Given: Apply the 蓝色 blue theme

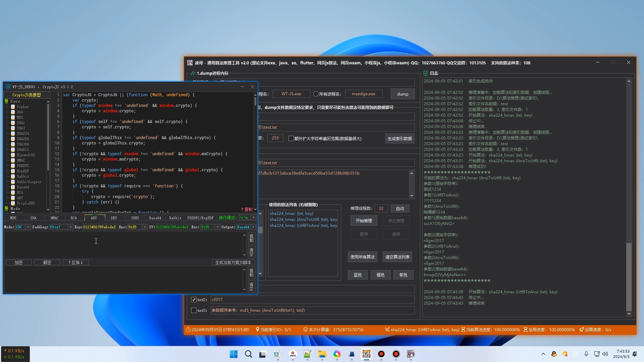Looking at the screenshot, I should click(358, 275).
